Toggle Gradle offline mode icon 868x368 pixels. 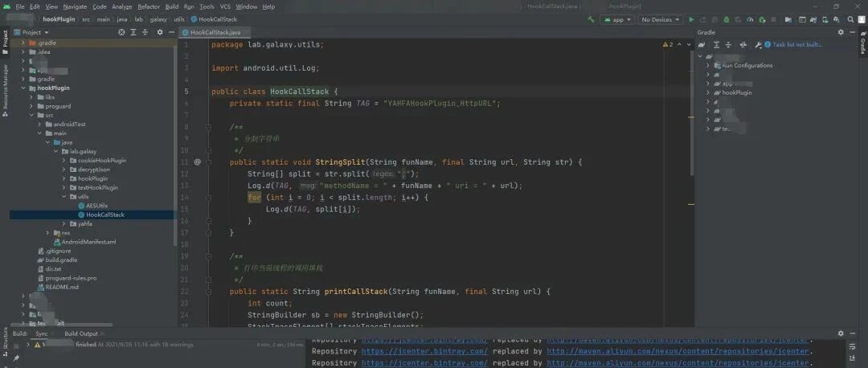[x=743, y=45]
